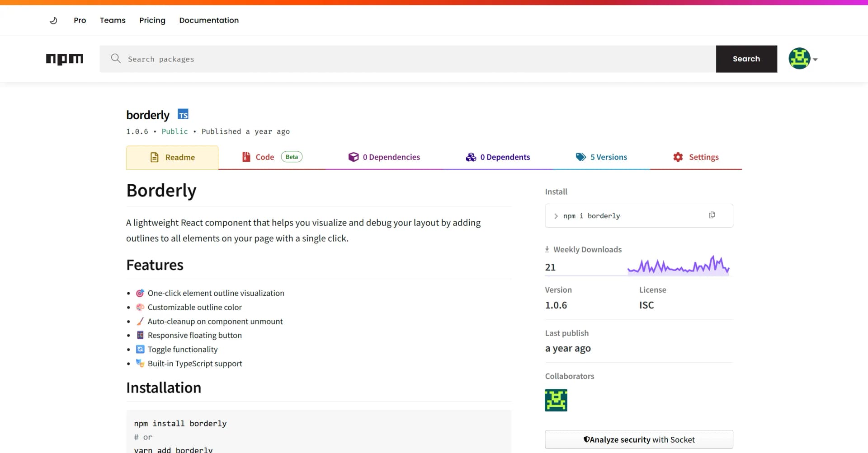868x453 pixels.
Task: Click the Dependencies cube icon
Action: coord(354,157)
